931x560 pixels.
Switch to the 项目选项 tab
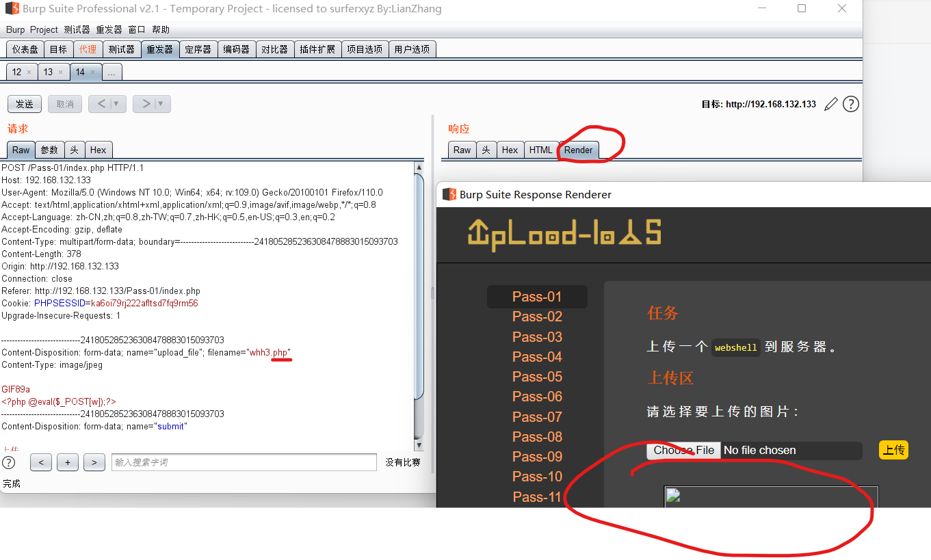click(365, 49)
